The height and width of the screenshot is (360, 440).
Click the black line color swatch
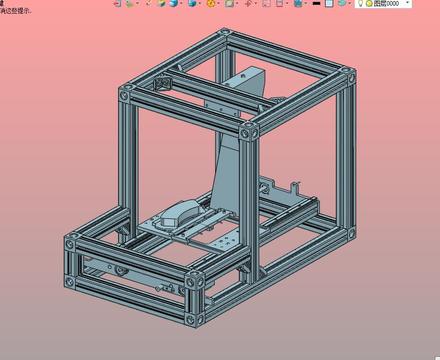coord(316,4)
